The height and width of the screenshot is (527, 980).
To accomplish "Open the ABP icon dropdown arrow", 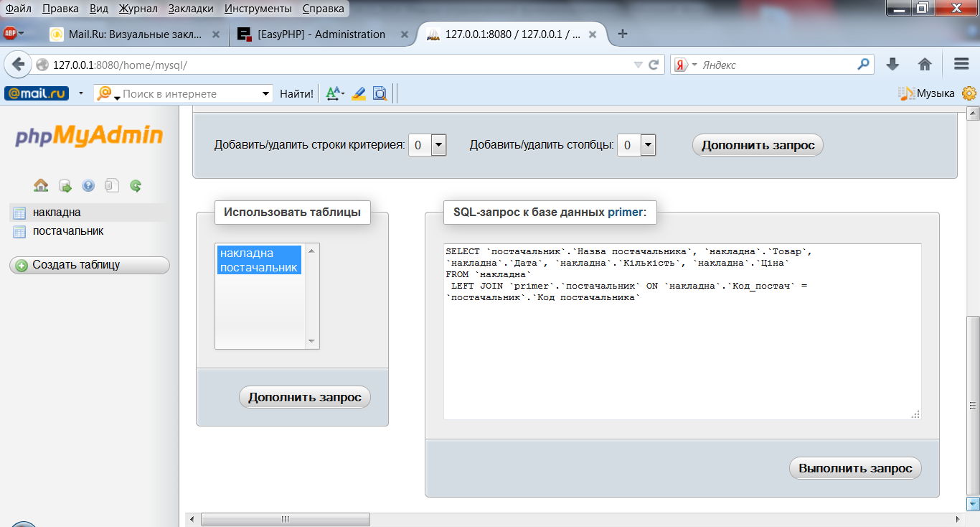I will point(22,33).
